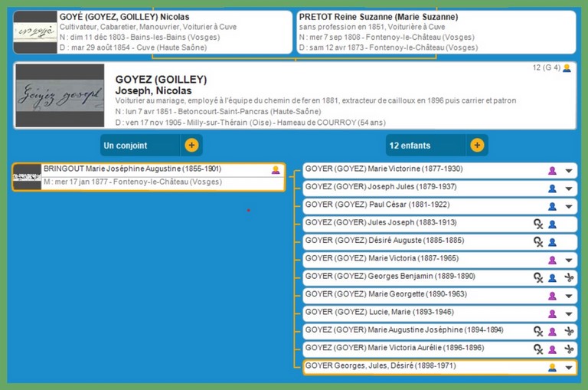588x390 pixels.
Task: Click the Goyez Joseph signature thumbnail
Action: [x=60, y=95]
